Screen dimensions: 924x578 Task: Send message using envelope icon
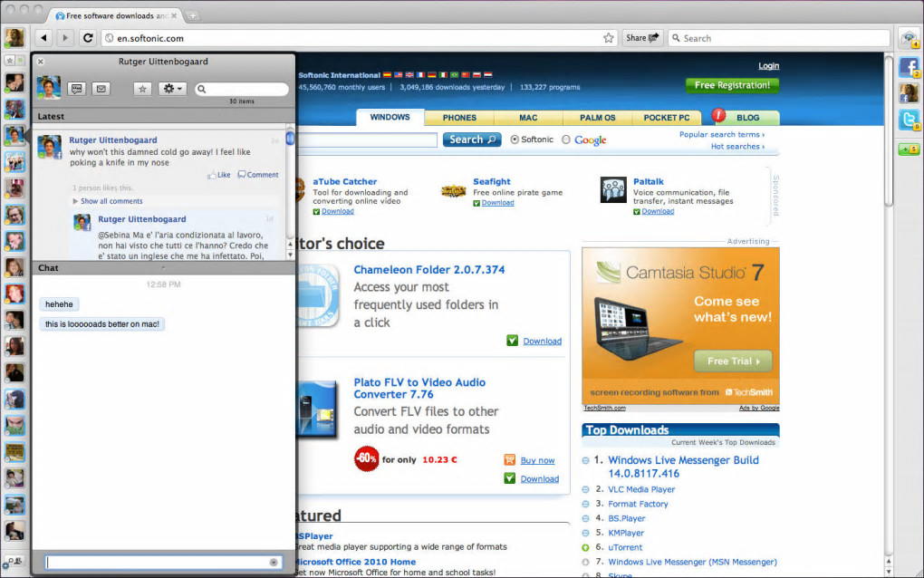pyautogui.click(x=101, y=89)
